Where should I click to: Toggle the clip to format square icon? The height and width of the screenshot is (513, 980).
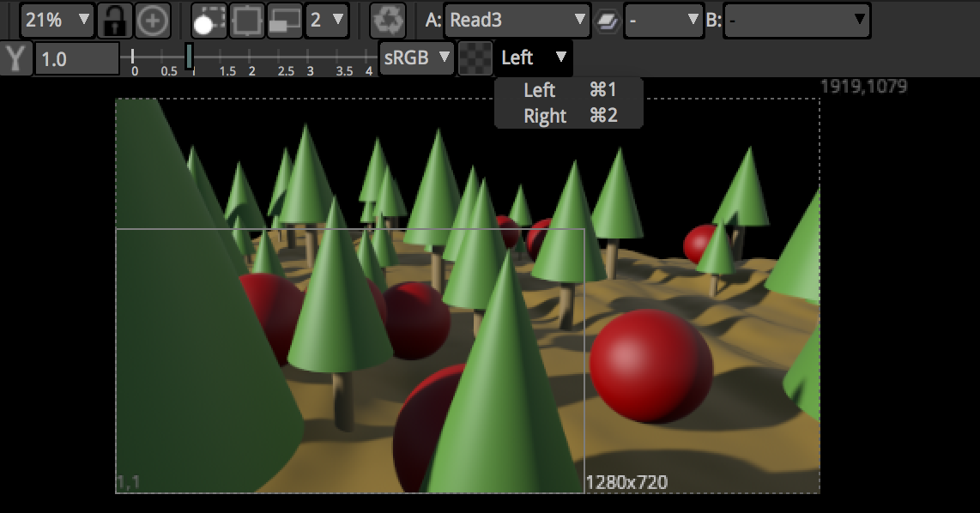[x=247, y=20]
